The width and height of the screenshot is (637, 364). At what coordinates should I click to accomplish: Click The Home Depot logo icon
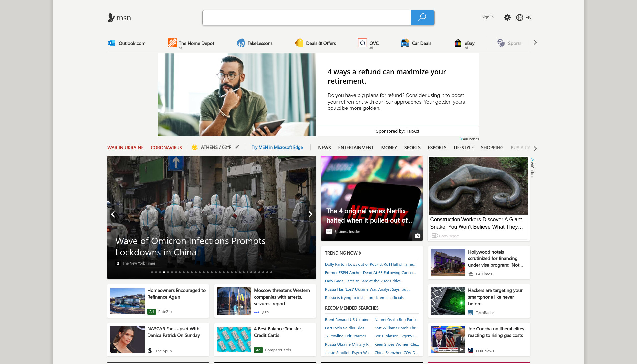172,43
